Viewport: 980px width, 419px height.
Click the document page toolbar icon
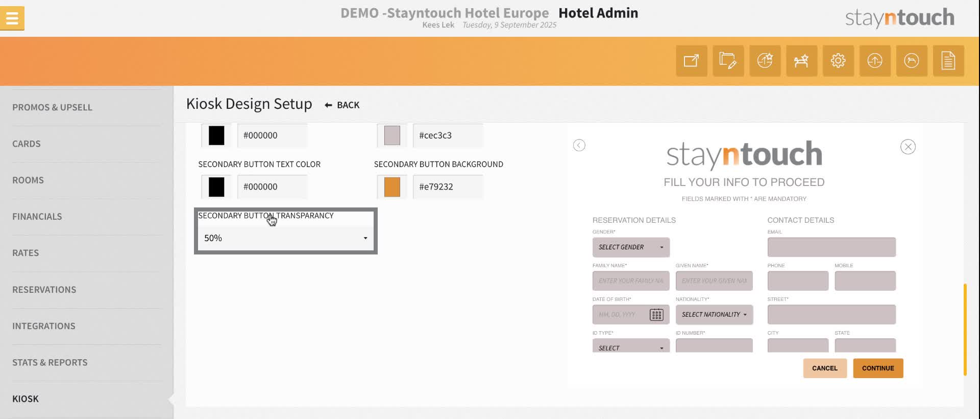point(948,61)
